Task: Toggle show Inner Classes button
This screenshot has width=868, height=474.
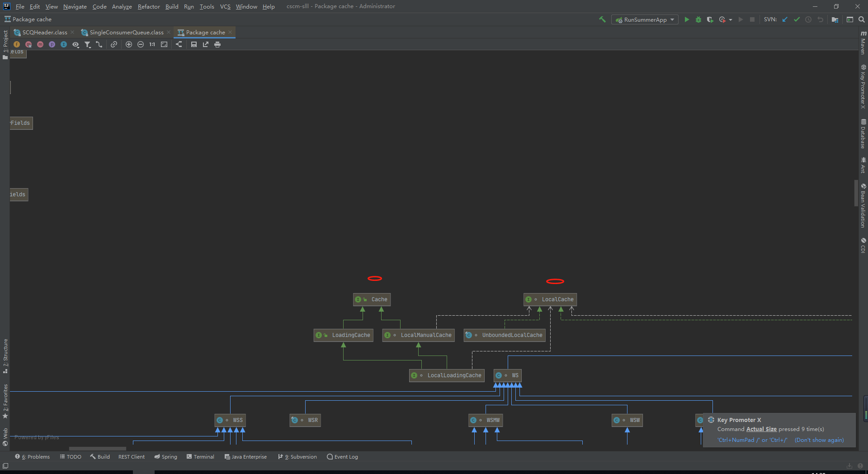Action: pos(64,44)
